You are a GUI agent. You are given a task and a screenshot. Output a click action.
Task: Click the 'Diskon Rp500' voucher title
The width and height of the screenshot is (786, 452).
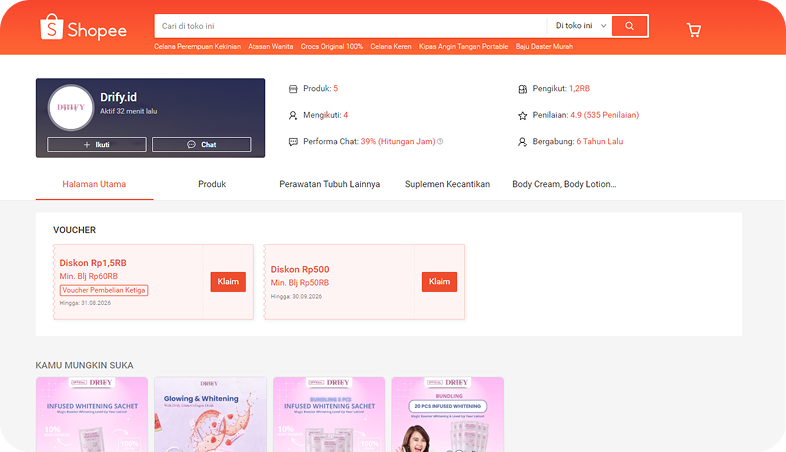click(300, 269)
